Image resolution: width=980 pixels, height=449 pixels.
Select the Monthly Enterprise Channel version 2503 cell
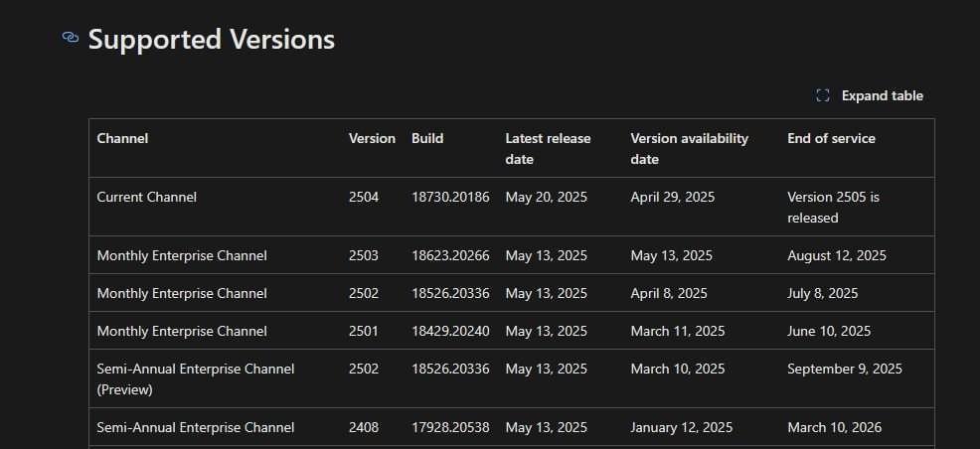363,255
